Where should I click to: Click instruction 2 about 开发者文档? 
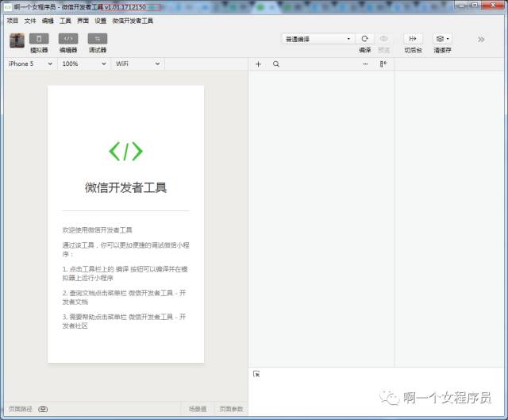pyautogui.click(x=124, y=297)
